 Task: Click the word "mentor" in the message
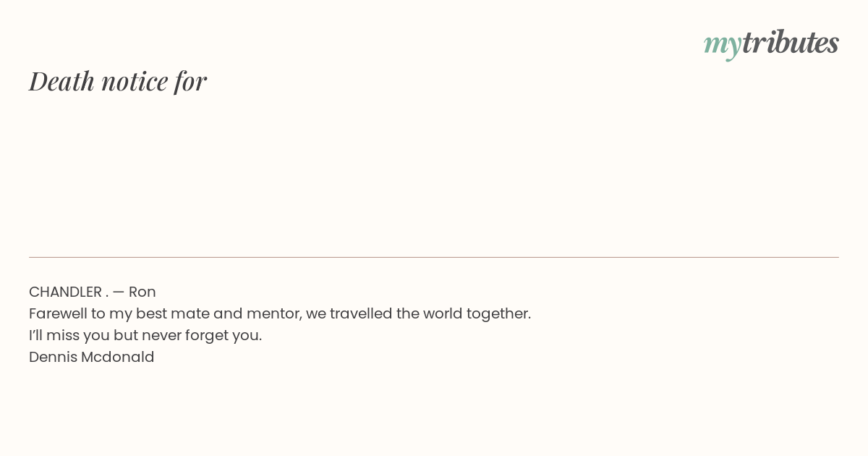[x=273, y=313]
